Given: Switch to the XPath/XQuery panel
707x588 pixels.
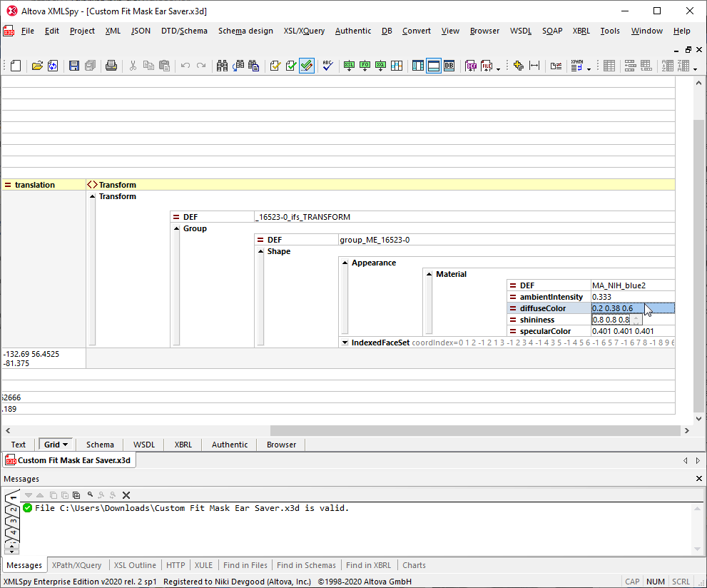Looking at the screenshot, I should pos(77,564).
